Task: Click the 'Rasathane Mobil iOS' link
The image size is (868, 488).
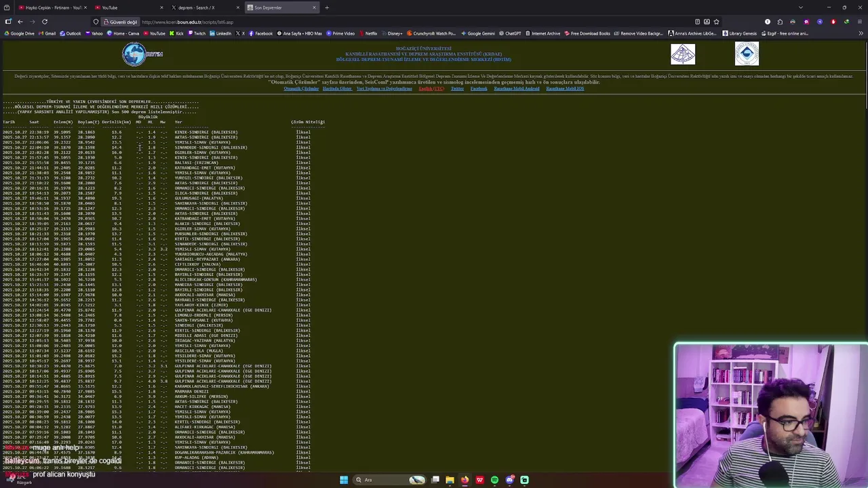Action: 565,89
